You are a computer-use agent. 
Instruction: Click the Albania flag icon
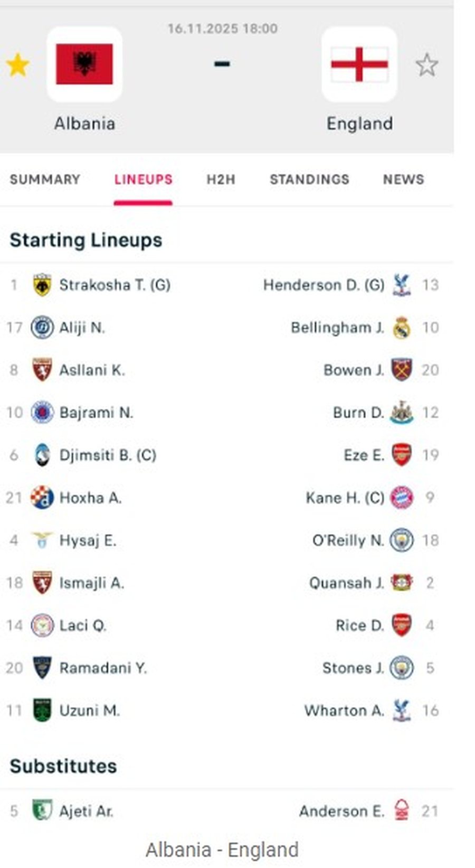pos(84,64)
